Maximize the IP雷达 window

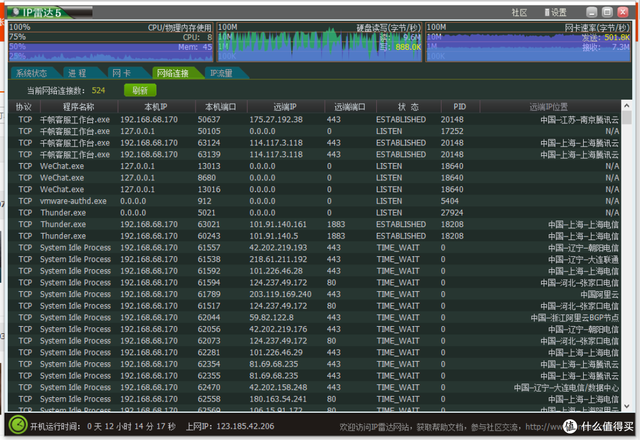click(x=607, y=12)
